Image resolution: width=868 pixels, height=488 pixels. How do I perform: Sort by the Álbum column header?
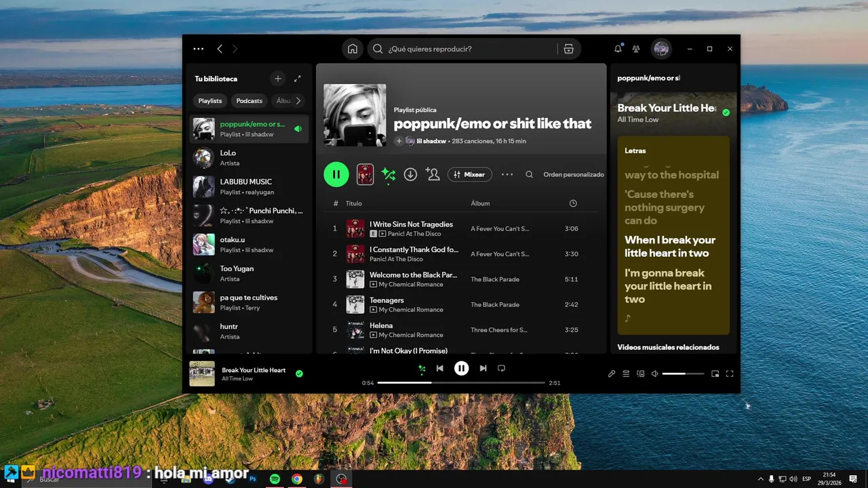pyautogui.click(x=480, y=203)
